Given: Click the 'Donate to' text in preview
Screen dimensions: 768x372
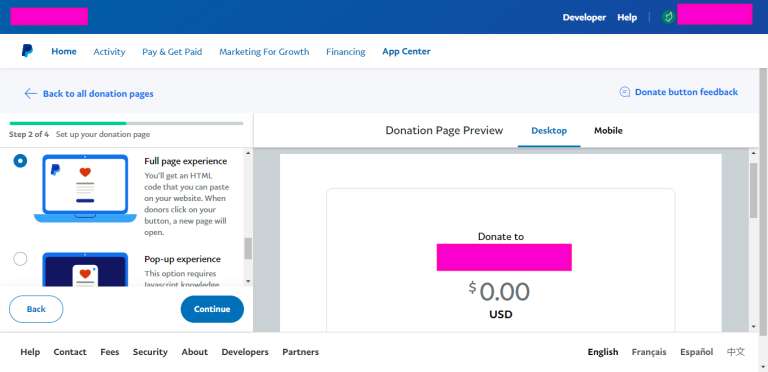Looking at the screenshot, I should [501, 236].
